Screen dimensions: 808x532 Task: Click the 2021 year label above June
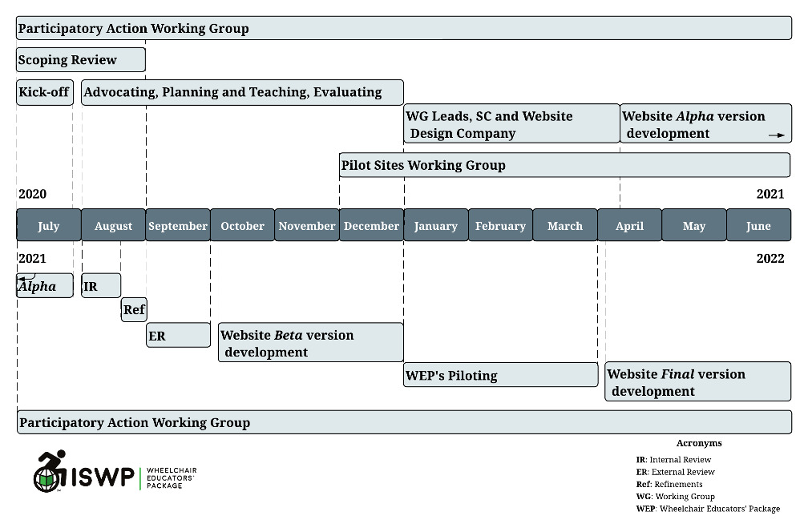pyautogui.click(x=770, y=194)
